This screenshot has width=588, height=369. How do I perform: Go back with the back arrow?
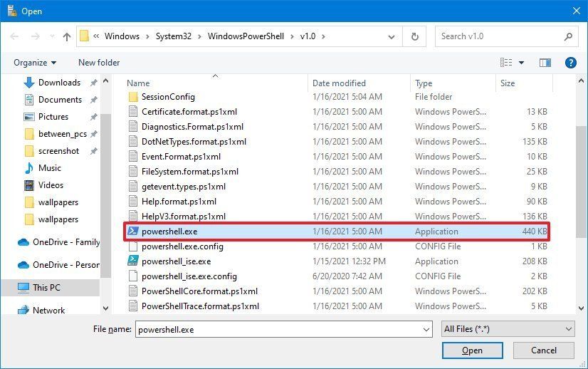(14, 36)
